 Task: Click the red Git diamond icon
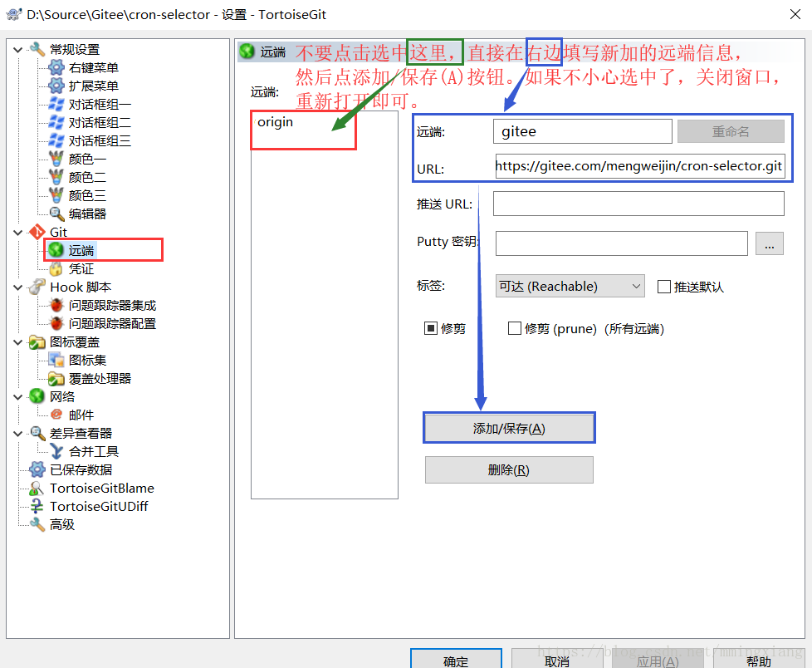click(37, 232)
